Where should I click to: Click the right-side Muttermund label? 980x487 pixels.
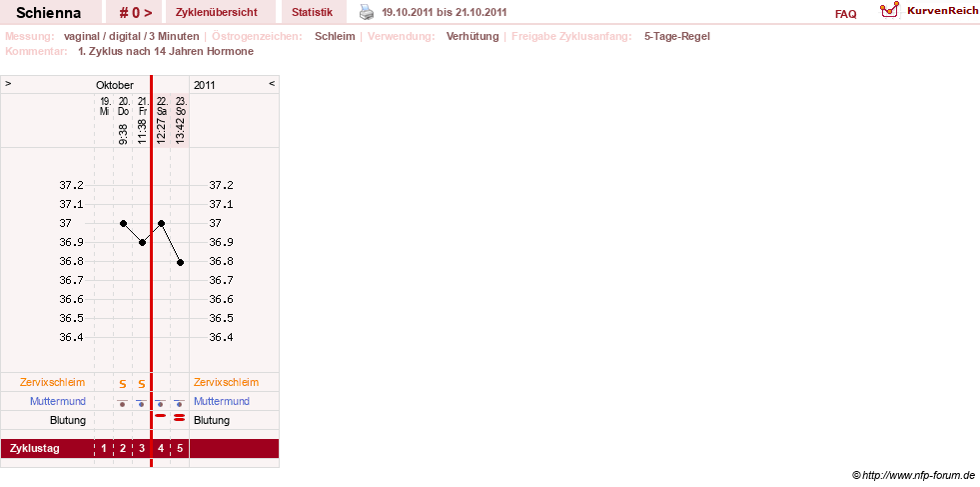(x=221, y=401)
